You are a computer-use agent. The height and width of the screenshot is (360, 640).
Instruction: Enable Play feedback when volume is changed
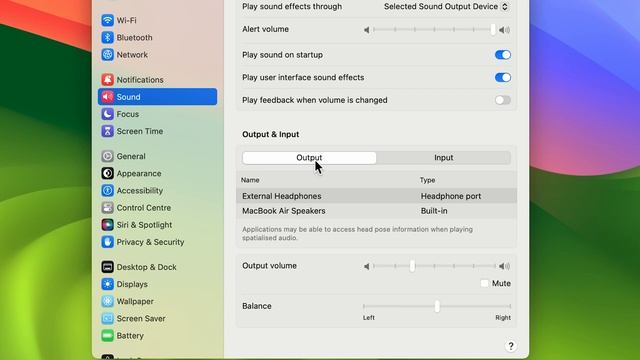coord(502,100)
